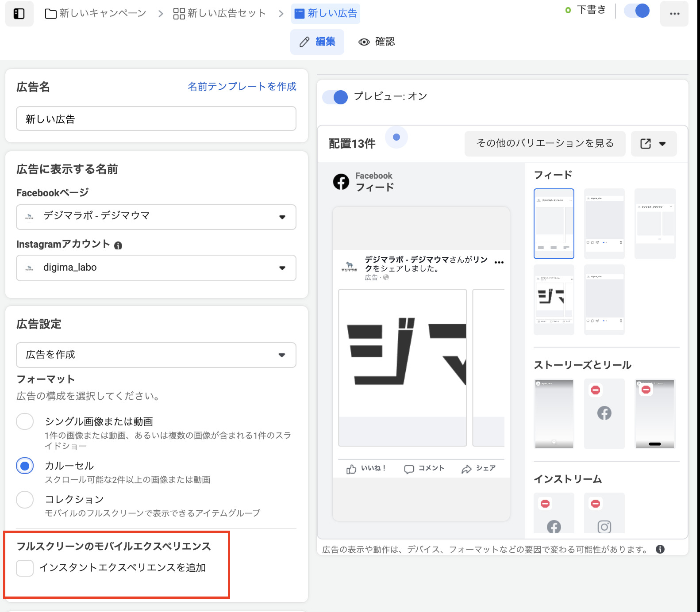Toggle the ad status switch beside 下書き

click(x=636, y=11)
